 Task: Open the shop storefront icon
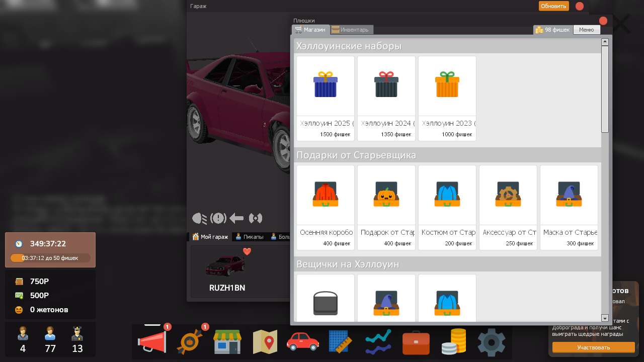227,342
